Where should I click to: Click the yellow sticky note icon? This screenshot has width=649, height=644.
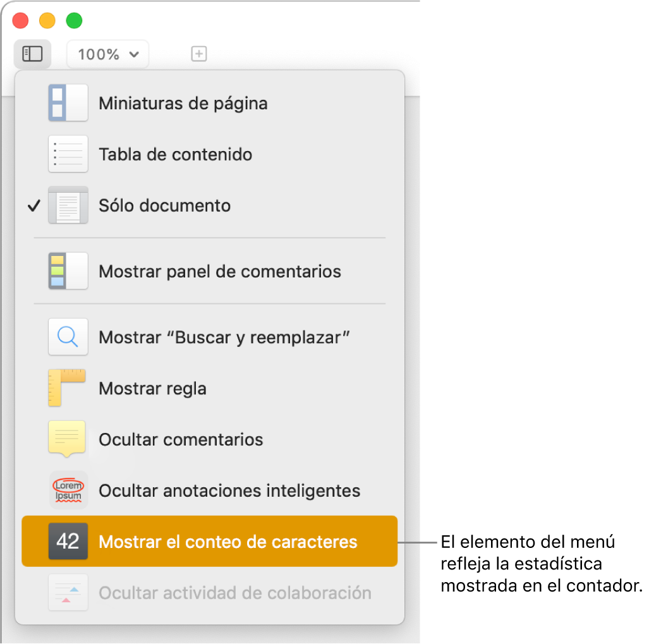pyautogui.click(x=68, y=438)
